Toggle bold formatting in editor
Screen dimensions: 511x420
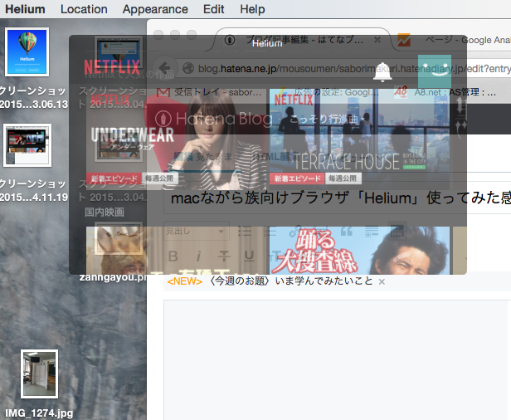pyautogui.click(x=173, y=256)
